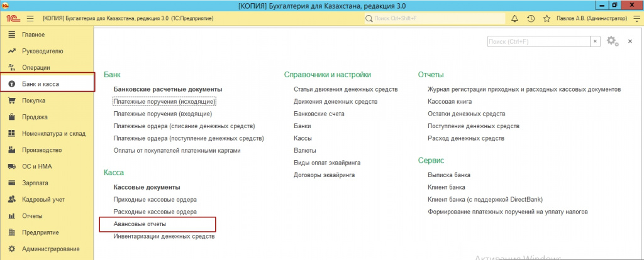Open the section settings gear icon

(613, 41)
